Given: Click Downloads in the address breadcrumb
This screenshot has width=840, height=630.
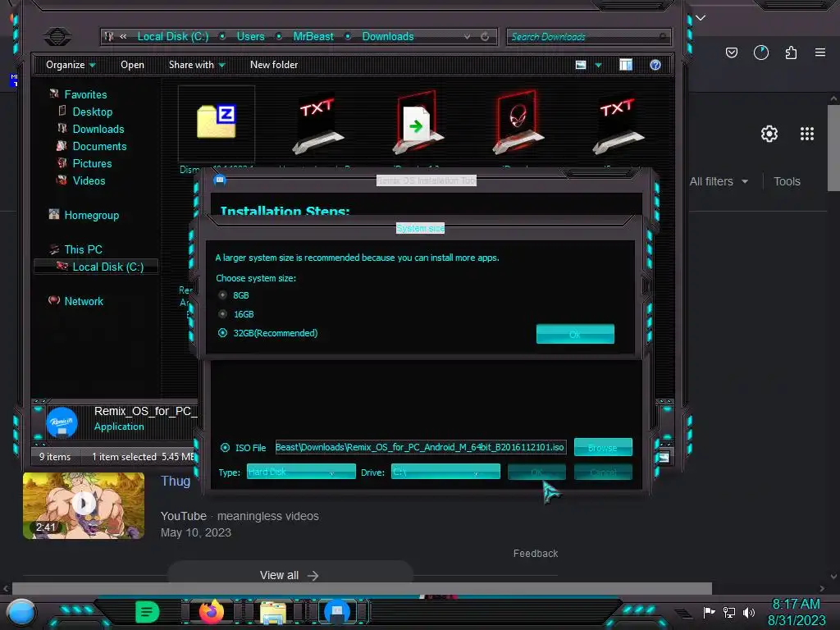Looking at the screenshot, I should point(388,36).
